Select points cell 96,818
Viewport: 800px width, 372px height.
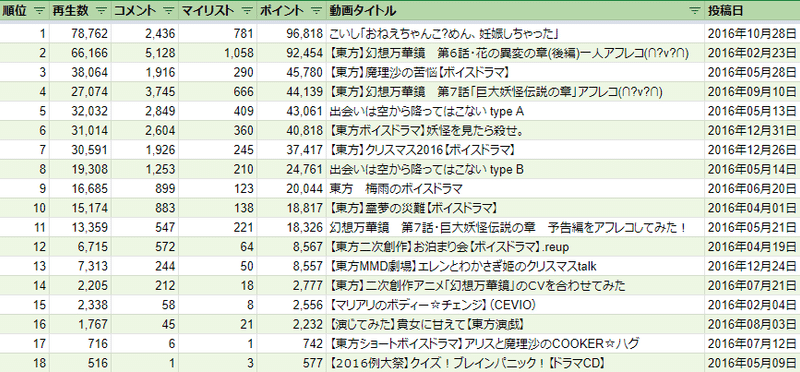(292, 34)
